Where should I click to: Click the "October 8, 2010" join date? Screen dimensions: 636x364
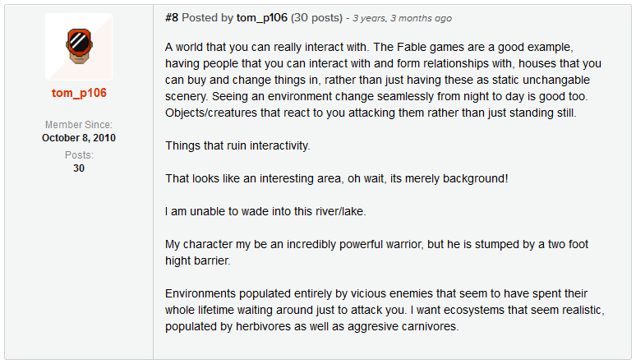79,137
